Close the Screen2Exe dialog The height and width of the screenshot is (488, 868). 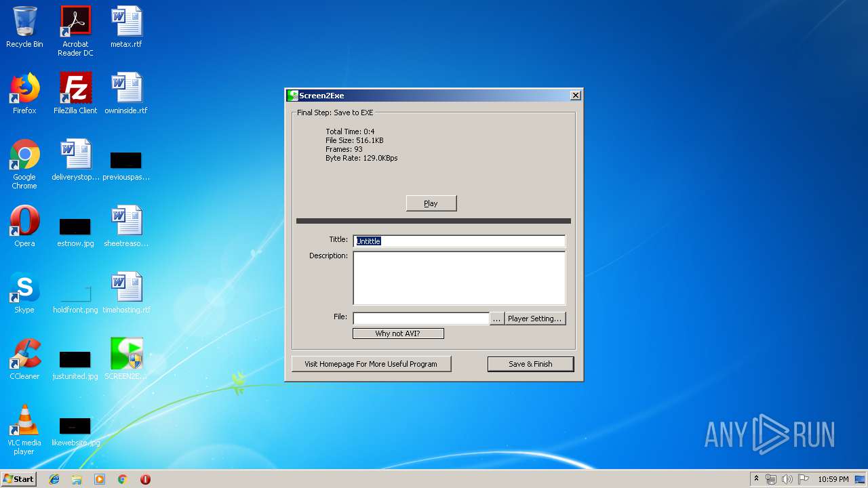pyautogui.click(x=576, y=96)
